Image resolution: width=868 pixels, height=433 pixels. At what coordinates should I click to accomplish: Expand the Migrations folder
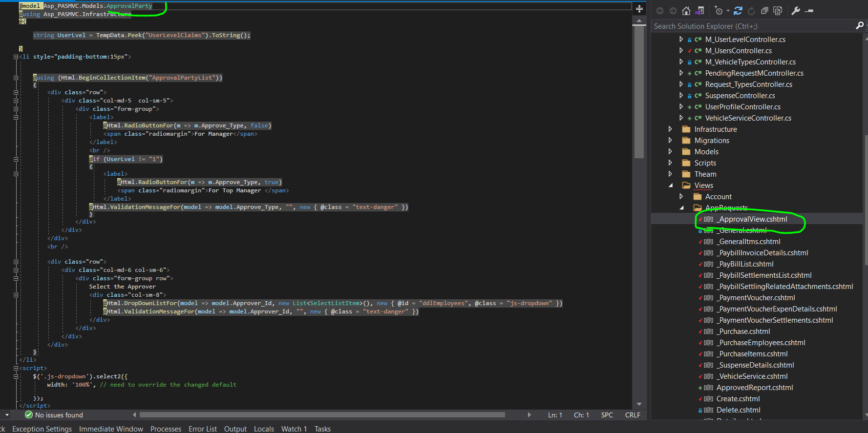(670, 140)
